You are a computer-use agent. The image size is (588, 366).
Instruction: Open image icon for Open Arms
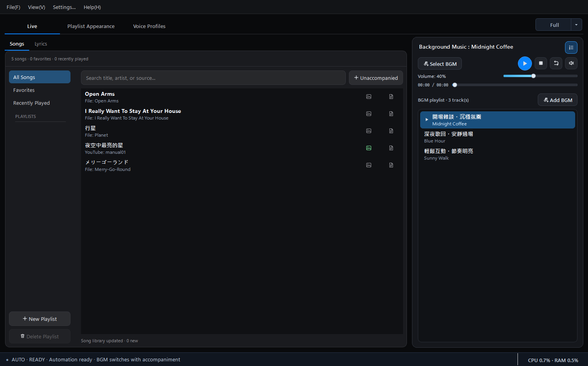(369, 97)
